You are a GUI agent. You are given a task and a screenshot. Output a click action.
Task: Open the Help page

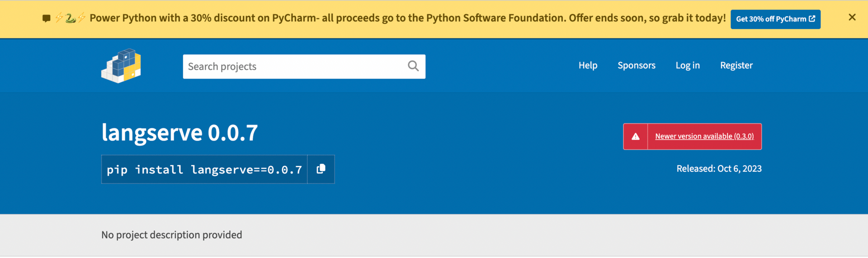[x=588, y=65]
